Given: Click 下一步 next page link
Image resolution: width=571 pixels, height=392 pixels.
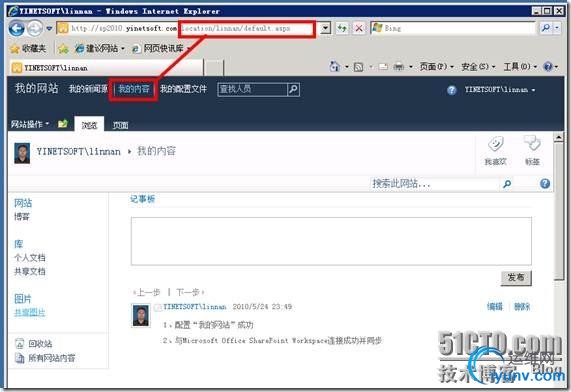Looking at the screenshot, I should 190,292.
